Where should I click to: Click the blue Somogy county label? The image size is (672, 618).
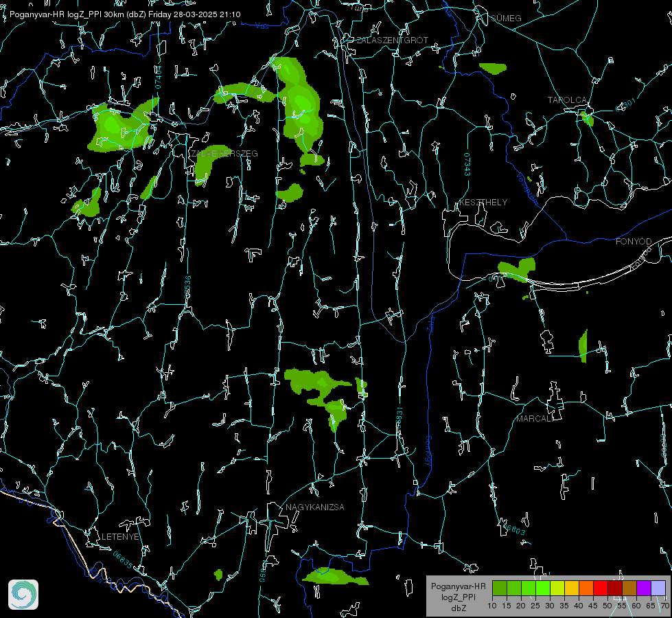pyautogui.click(x=428, y=451)
